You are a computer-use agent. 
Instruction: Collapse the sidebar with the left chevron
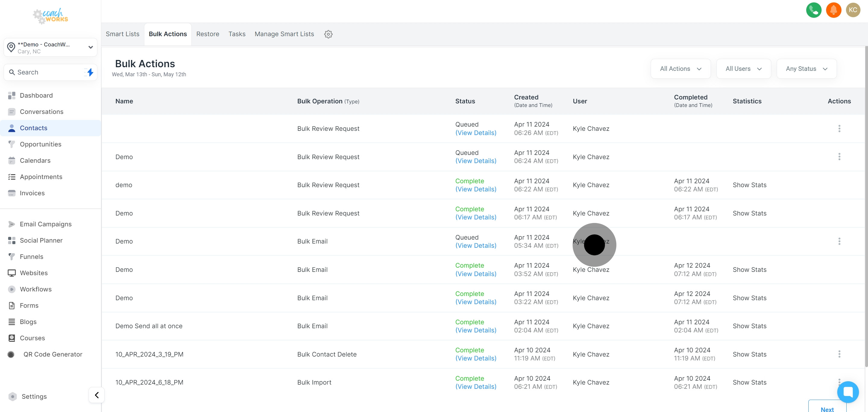97,395
